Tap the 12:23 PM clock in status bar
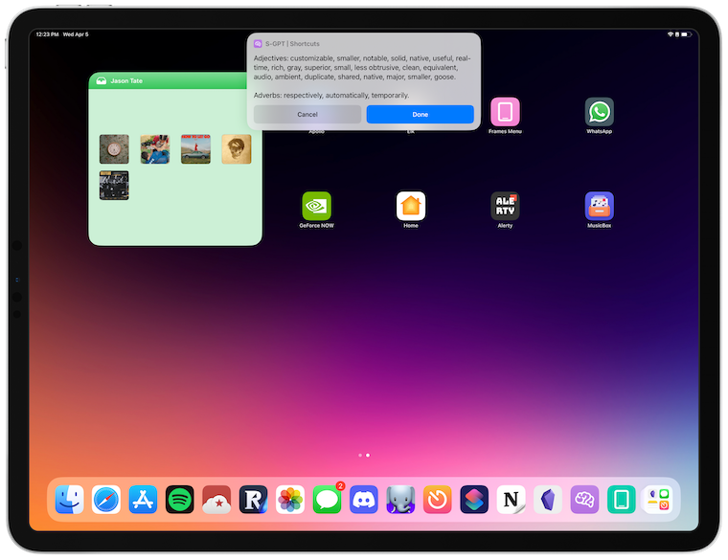The height and width of the screenshot is (560, 728). pyautogui.click(x=47, y=34)
